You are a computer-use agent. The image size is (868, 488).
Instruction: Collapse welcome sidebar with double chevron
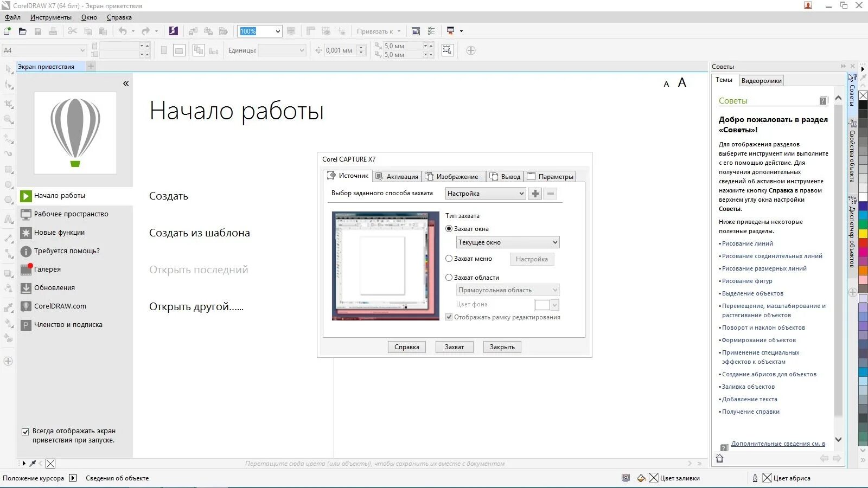[126, 84]
